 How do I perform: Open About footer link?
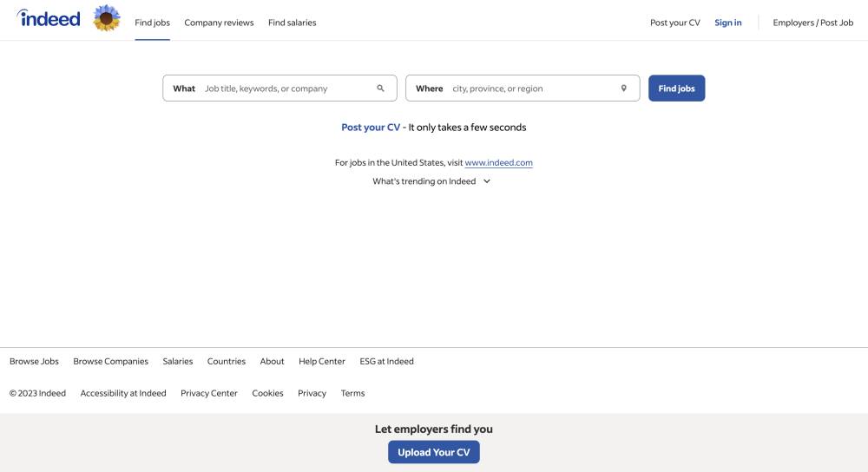[x=272, y=361]
